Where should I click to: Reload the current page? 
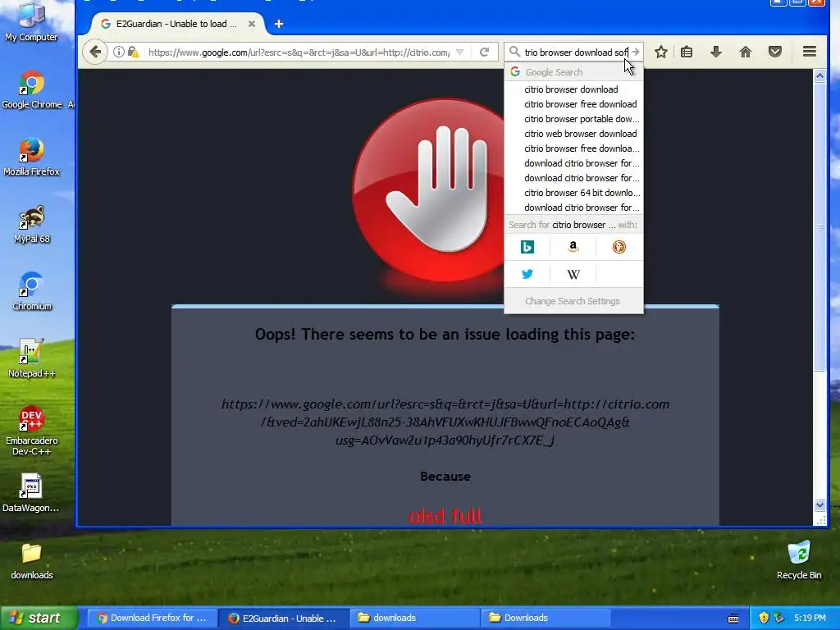(484, 52)
